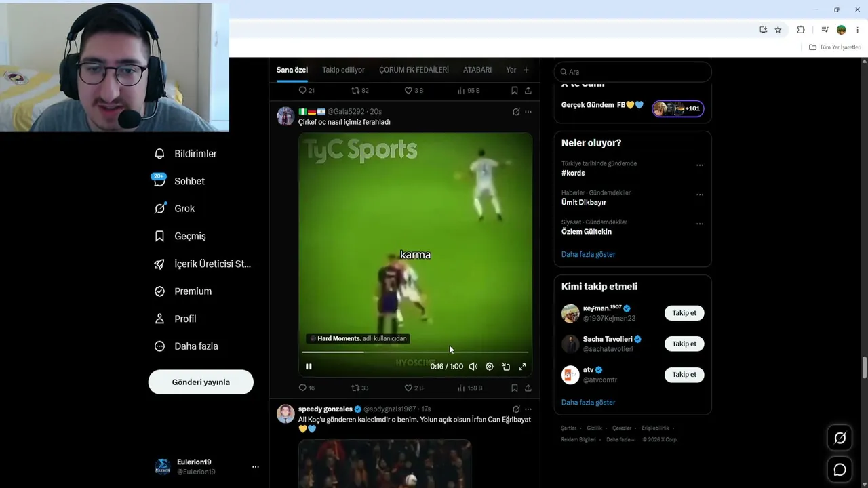Screen dimensions: 868x488
Task: Pop out the video with the icon beside settings
Action: (506, 367)
